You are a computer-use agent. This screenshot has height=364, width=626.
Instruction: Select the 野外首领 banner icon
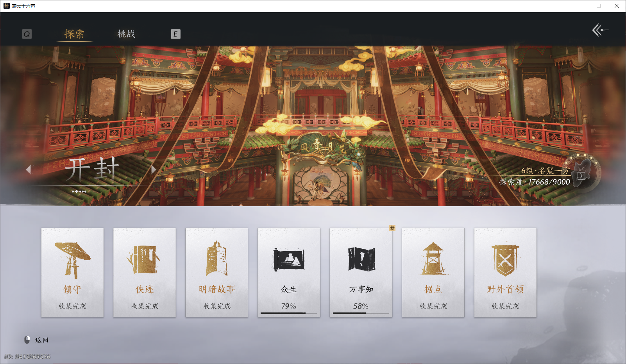(x=505, y=258)
